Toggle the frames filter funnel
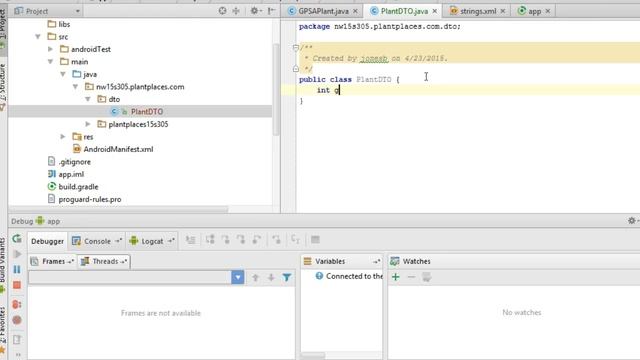Image resolution: width=640 pixels, height=360 pixels. click(287, 278)
